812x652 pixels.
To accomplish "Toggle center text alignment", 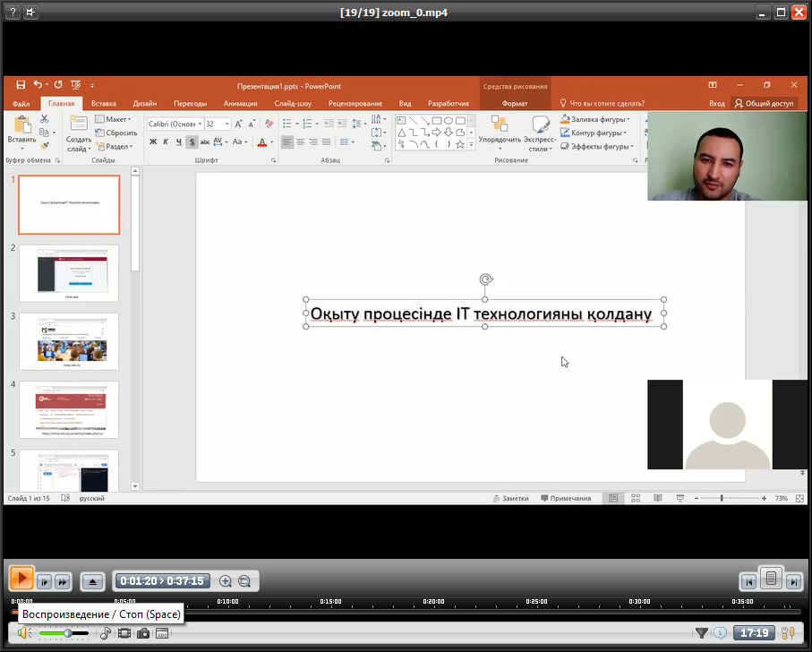I will [x=300, y=142].
